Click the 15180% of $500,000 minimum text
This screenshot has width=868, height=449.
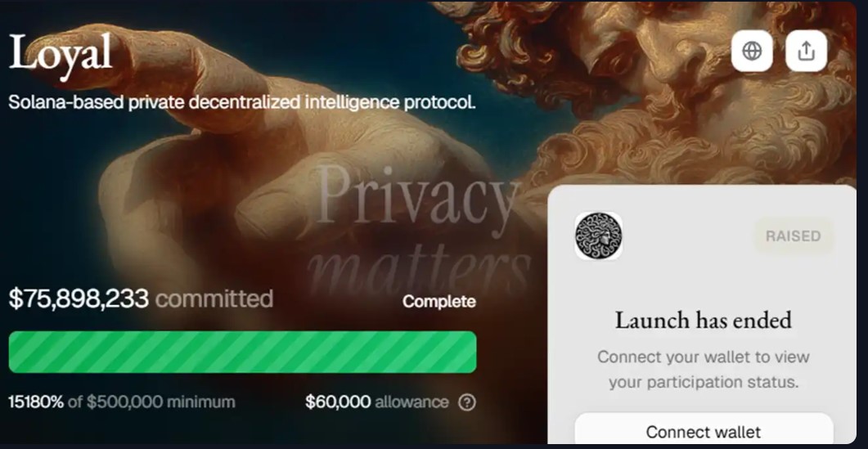[x=122, y=402]
